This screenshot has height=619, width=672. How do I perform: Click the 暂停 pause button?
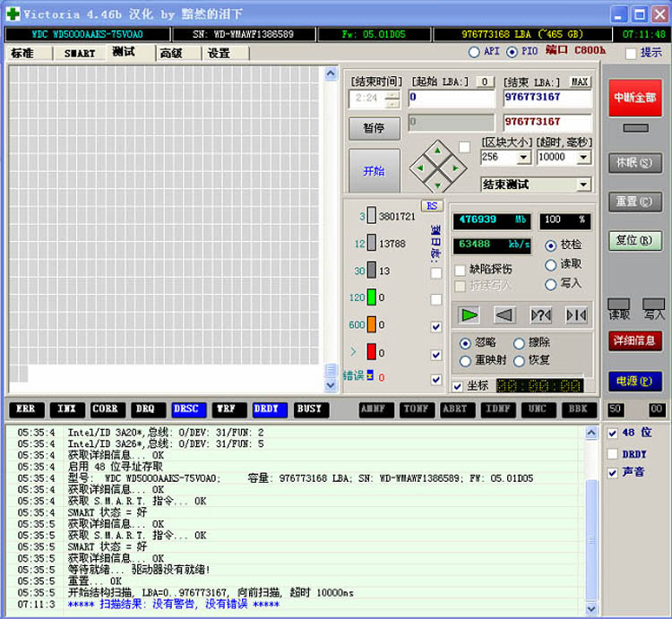[375, 128]
